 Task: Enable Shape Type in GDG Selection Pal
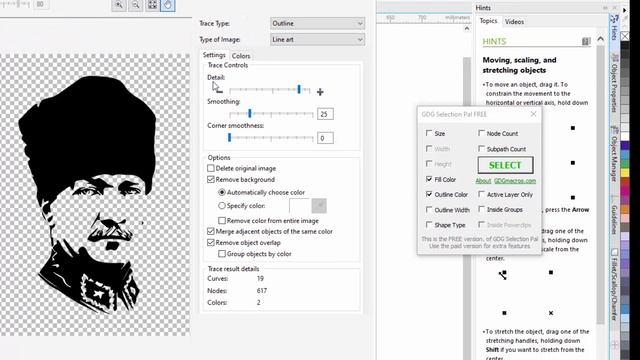click(x=429, y=224)
